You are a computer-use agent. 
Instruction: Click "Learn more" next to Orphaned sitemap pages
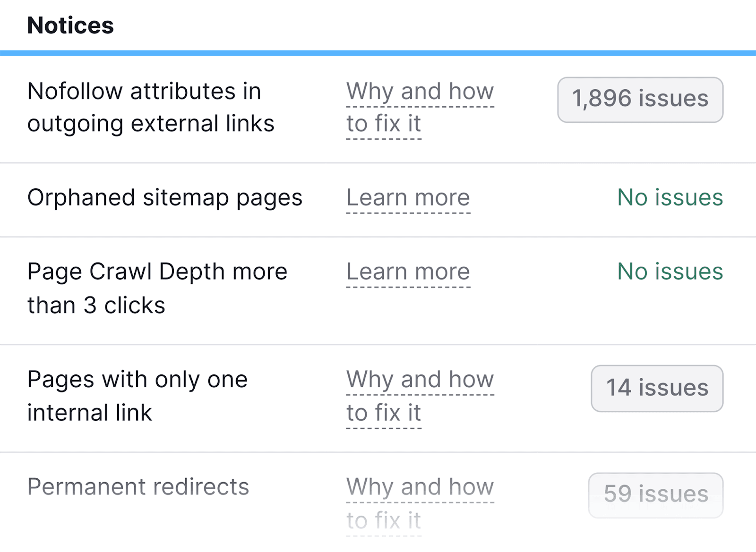pos(408,197)
